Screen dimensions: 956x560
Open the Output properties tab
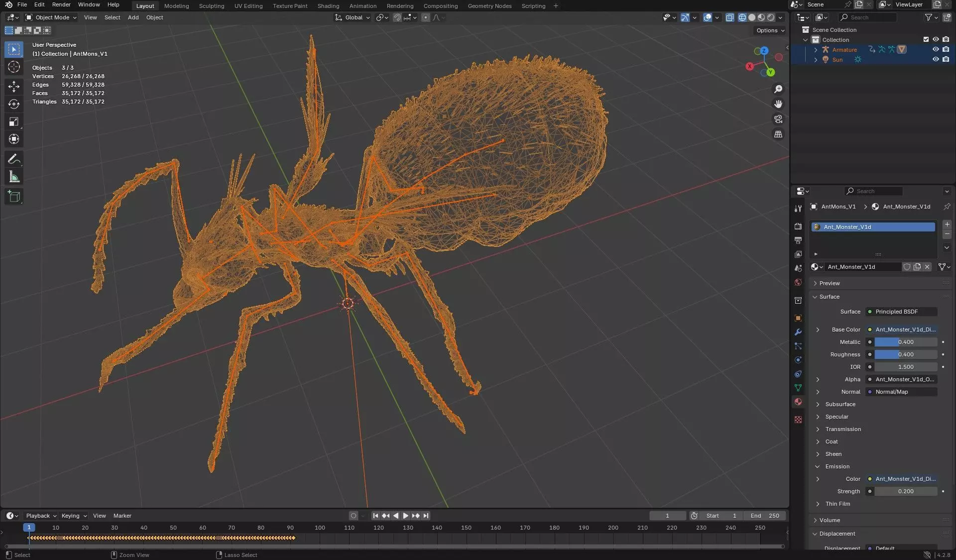(798, 240)
